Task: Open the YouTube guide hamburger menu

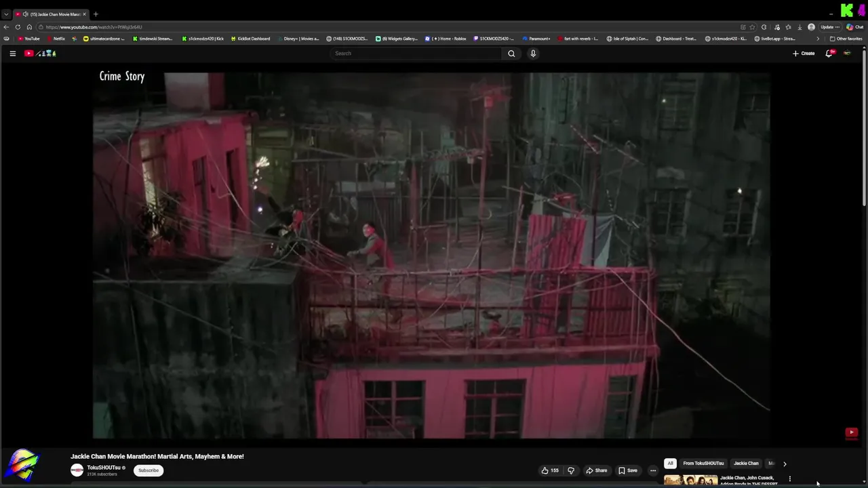Action: click(x=12, y=54)
